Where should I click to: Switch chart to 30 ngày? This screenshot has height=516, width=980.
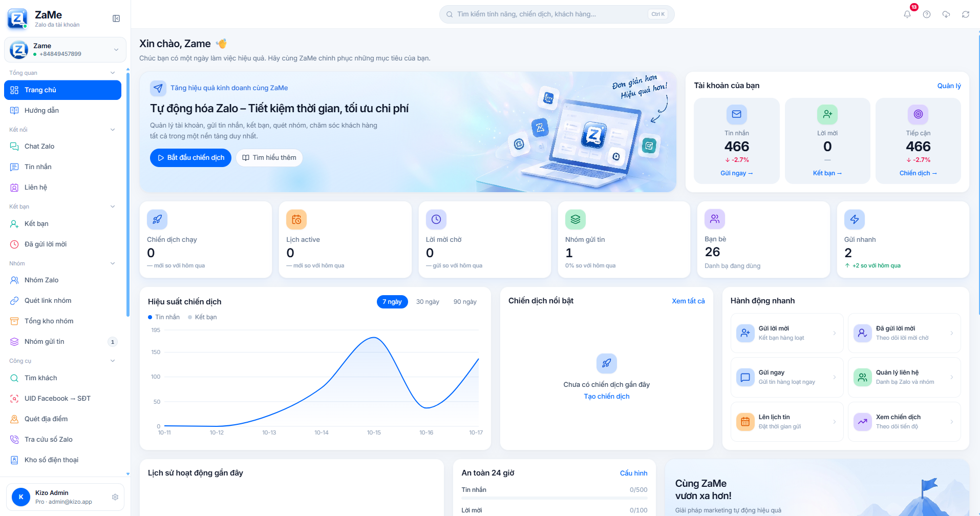[428, 302]
